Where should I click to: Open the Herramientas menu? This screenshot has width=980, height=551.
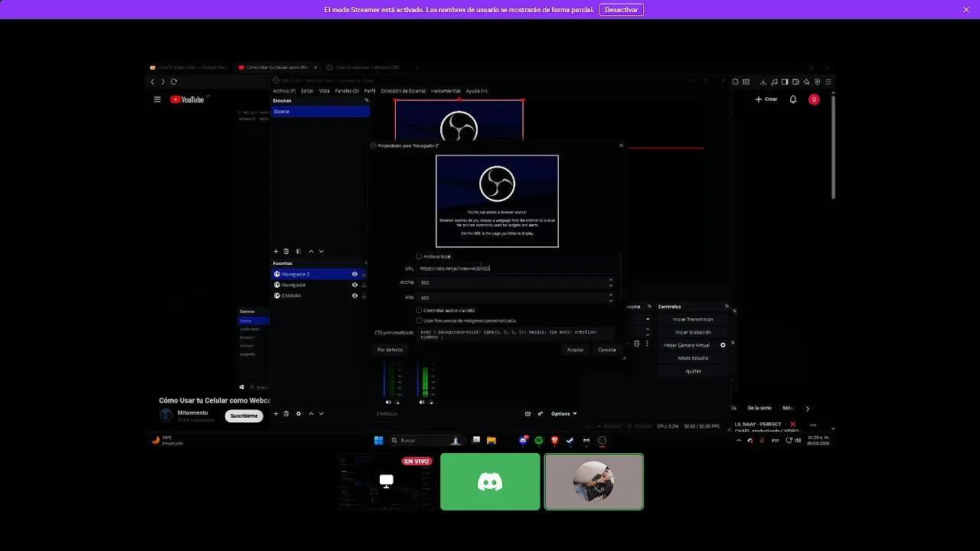pos(446,90)
